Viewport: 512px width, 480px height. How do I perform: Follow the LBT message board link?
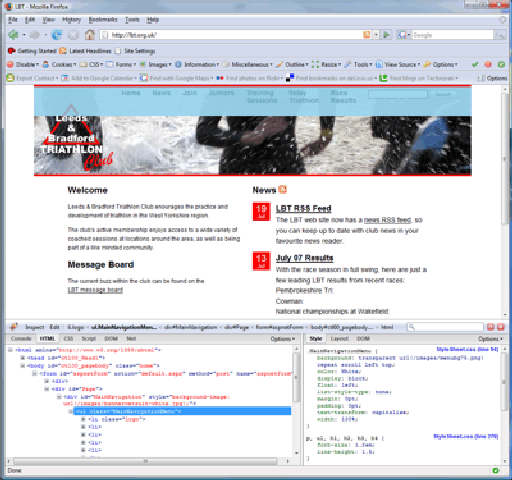(x=95, y=290)
